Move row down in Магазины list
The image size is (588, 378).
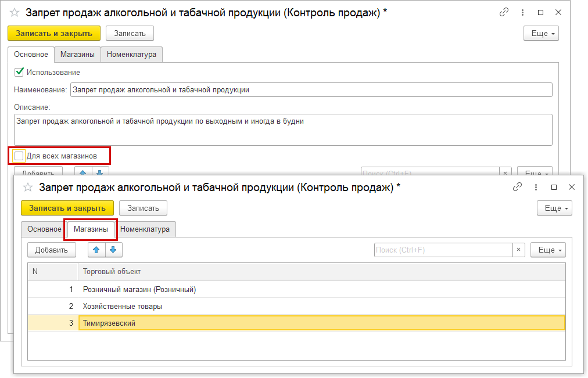pyautogui.click(x=113, y=250)
